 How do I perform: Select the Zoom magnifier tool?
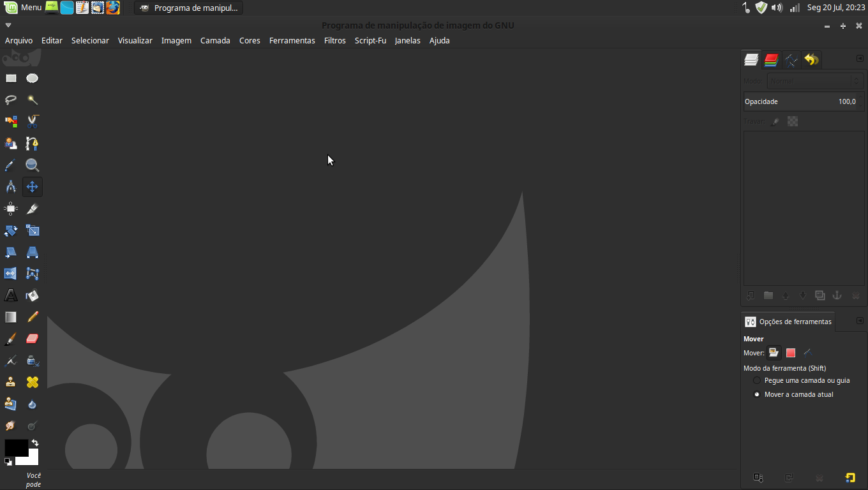pos(33,165)
